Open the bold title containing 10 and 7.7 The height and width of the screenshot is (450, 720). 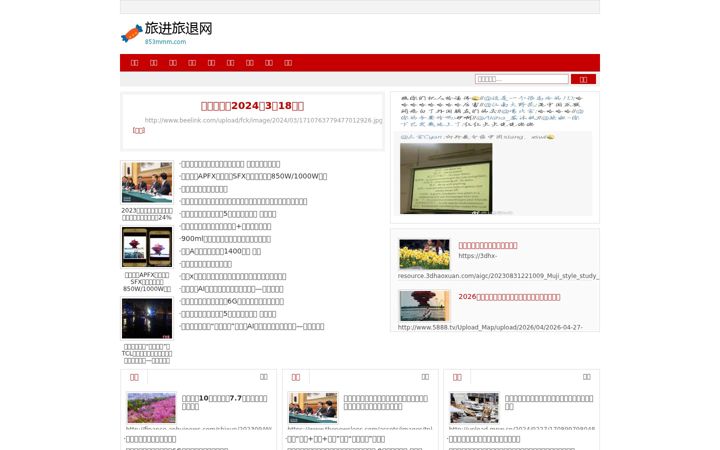(x=225, y=402)
